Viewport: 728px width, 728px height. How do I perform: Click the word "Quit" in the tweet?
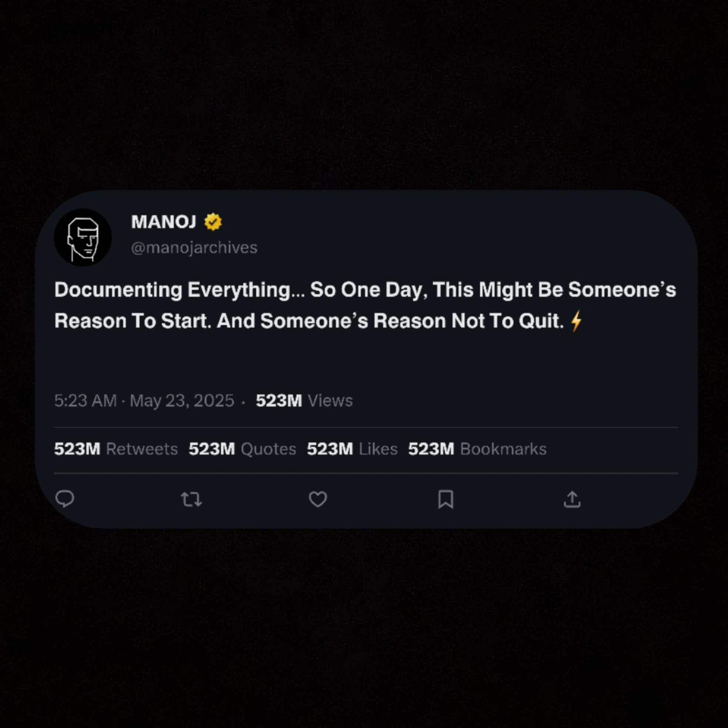pyautogui.click(x=541, y=321)
